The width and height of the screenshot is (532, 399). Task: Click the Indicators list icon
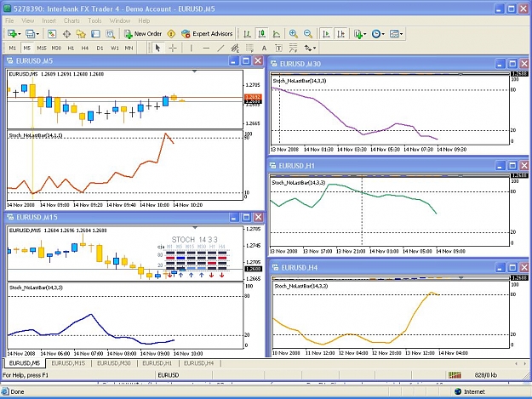358,33
